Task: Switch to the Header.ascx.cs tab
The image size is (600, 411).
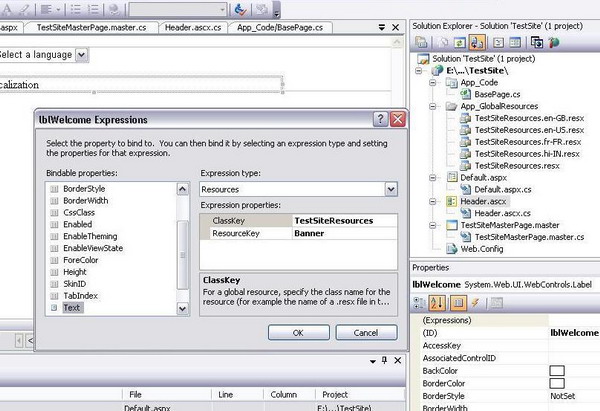Action: [193, 28]
